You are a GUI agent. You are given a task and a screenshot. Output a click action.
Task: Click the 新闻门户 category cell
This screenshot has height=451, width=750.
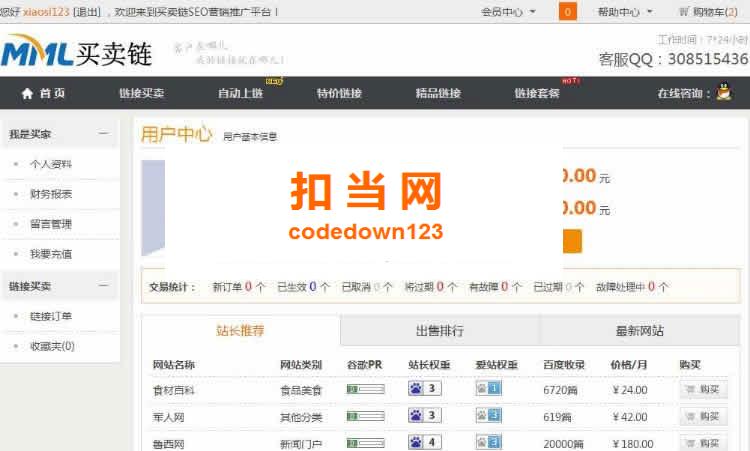point(301,444)
